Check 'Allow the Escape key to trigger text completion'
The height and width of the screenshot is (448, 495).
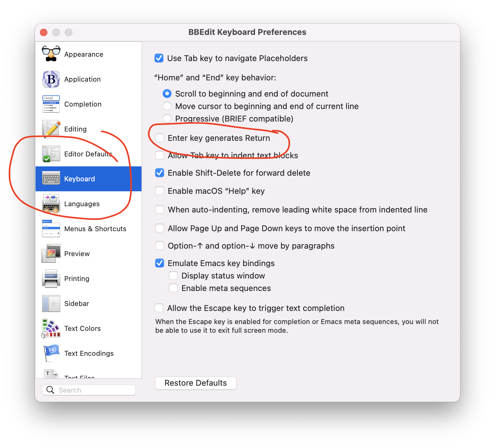pos(159,308)
